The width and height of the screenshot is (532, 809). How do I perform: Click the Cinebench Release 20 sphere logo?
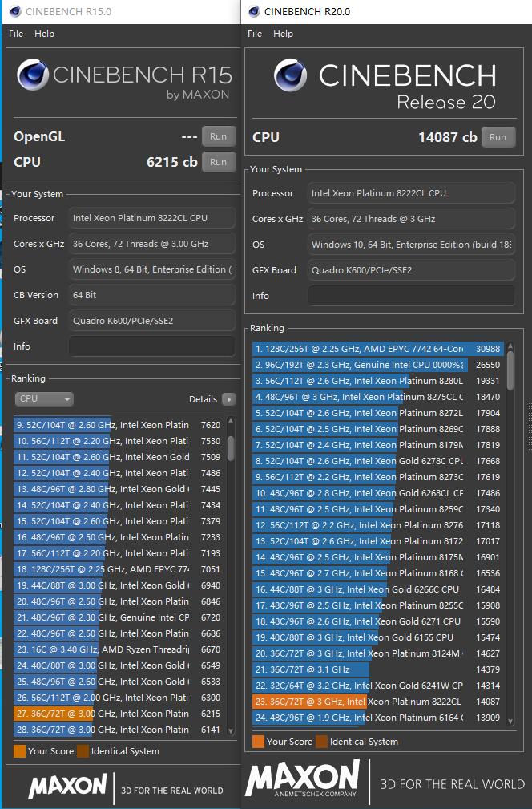pyautogui.click(x=290, y=76)
